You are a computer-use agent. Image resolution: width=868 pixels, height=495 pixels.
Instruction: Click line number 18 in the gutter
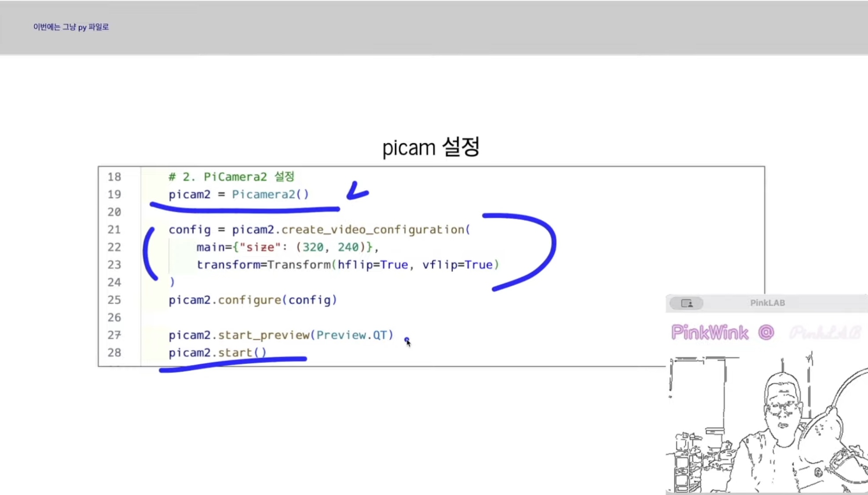[114, 177]
